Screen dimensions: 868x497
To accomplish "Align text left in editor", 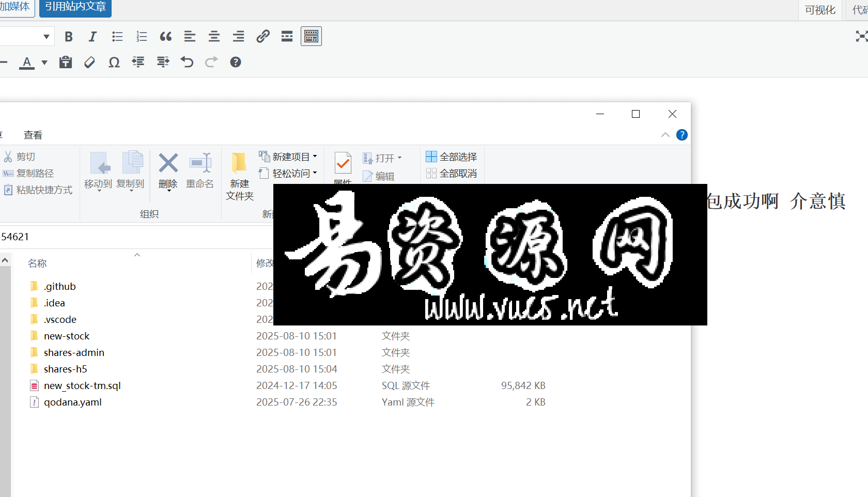I will tap(190, 37).
